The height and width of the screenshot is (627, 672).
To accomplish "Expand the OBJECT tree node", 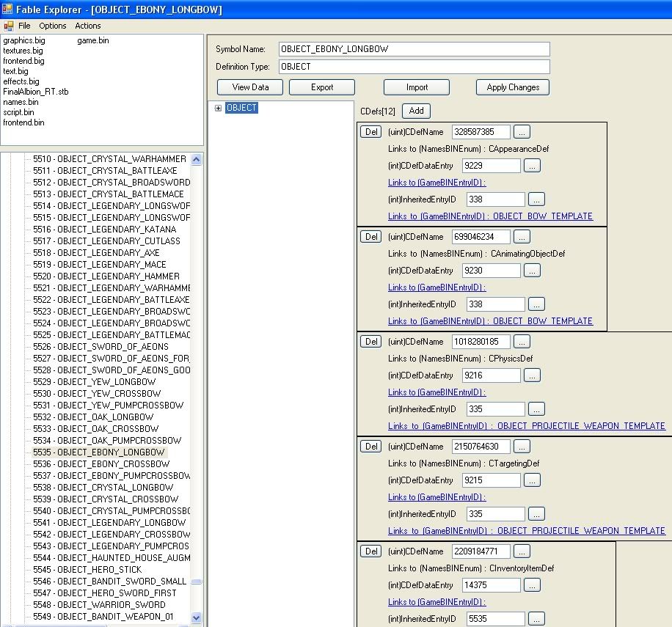I will (x=218, y=108).
